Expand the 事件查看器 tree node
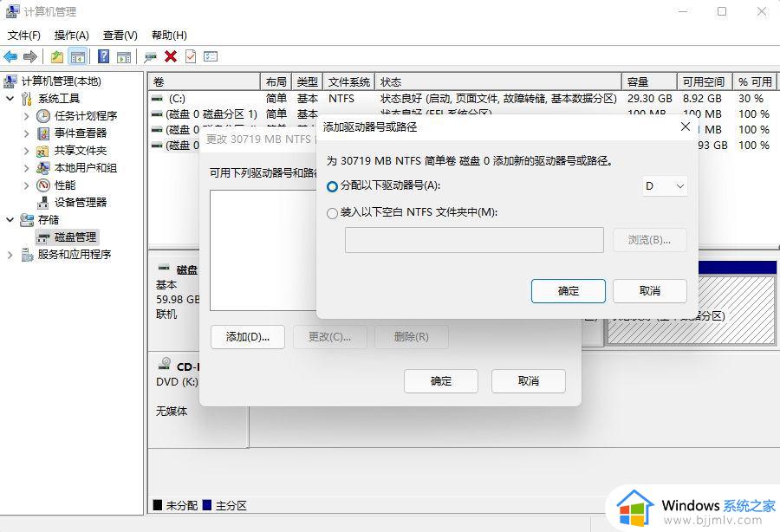The image size is (780, 532). point(26,133)
